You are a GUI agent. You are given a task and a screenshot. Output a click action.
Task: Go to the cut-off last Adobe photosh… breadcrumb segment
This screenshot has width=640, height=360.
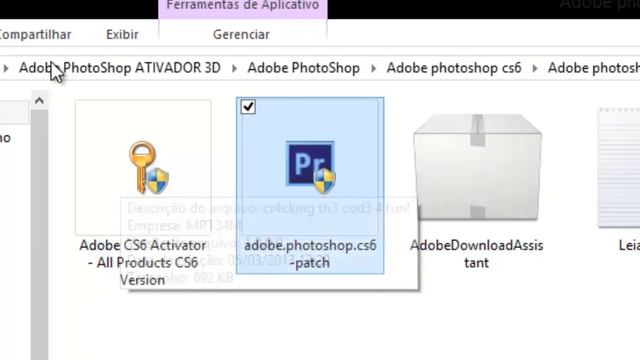click(x=593, y=68)
